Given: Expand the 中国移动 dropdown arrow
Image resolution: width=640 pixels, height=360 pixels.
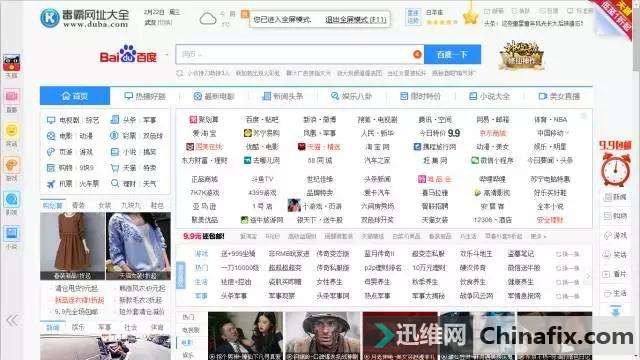Looking at the screenshot, I should click(567, 133).
